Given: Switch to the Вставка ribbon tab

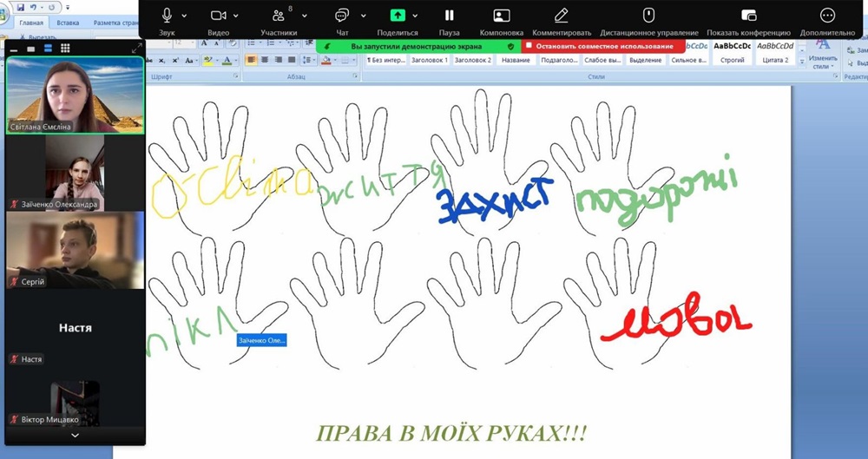Looking at the screenshot, I should [67, 22].
